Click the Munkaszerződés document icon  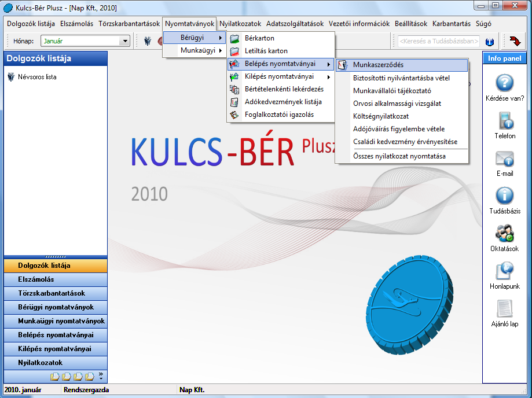click(343, 65)
